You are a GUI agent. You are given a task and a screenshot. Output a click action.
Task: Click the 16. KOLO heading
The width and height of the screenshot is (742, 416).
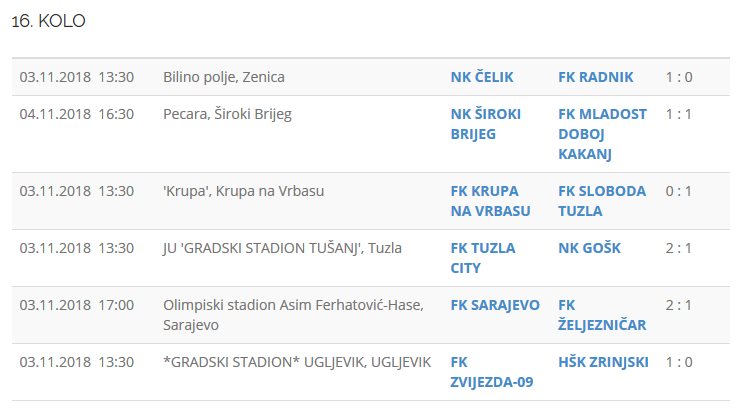point(48,21)
